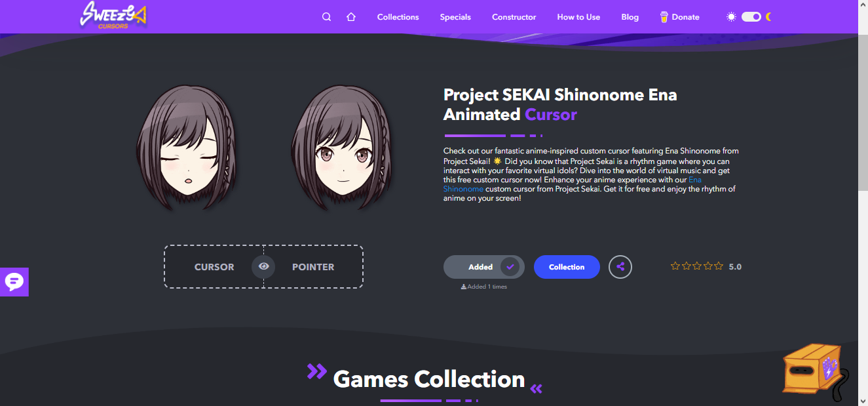
Task: Open the search magnifier icon
Action: tap(326, 17)
